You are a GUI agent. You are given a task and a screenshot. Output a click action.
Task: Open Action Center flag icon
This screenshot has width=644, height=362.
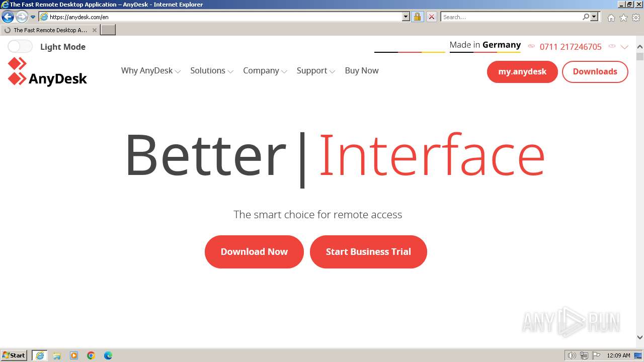[x=596, y=355]
